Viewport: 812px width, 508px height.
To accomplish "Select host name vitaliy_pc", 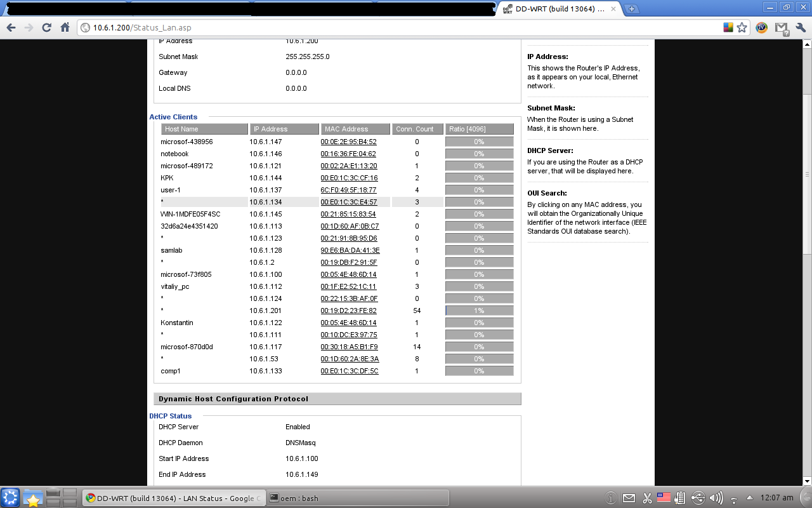I will pyautogui.click(x=175, y=286).
